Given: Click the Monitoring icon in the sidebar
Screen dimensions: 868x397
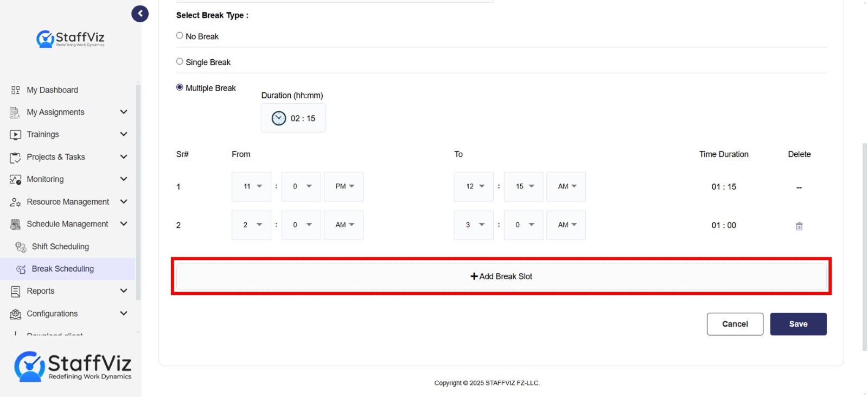Looking at the screenshot, I should coord(15,179).
